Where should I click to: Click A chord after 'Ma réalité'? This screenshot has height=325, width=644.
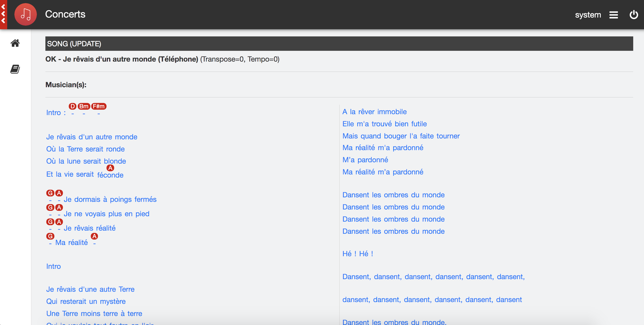point(94,236)
